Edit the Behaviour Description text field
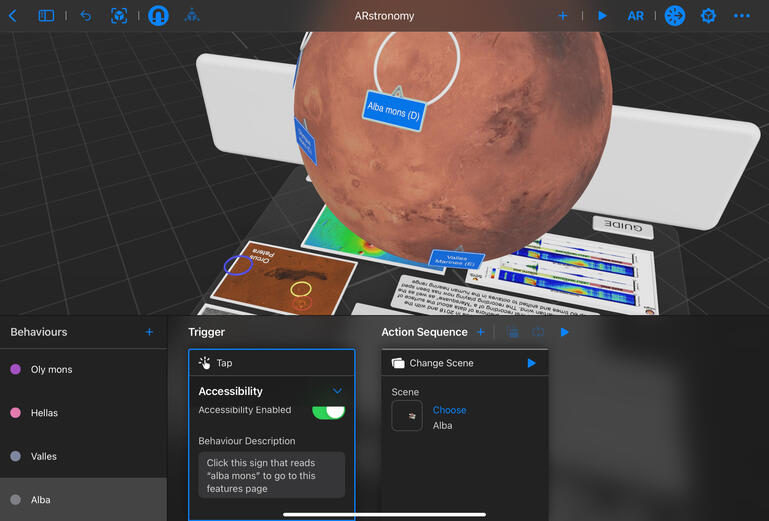 pyautogui.click(x=272, y=475)
